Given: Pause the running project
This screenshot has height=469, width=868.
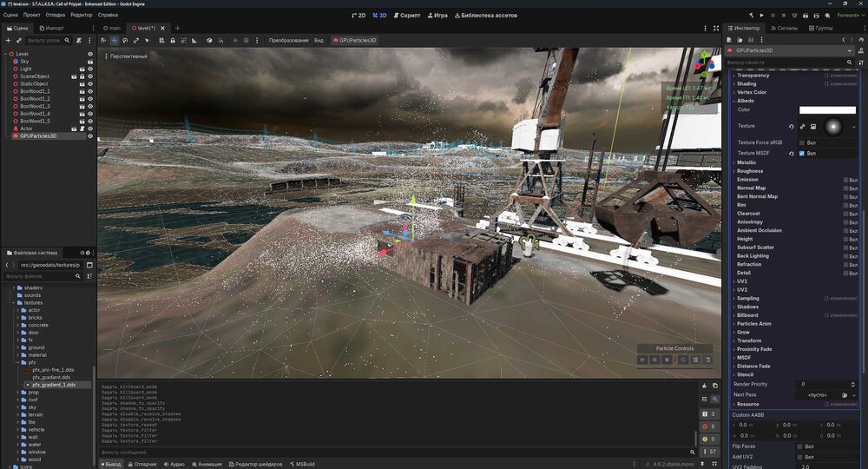Looking at the screenshot, I should (773, 16).
